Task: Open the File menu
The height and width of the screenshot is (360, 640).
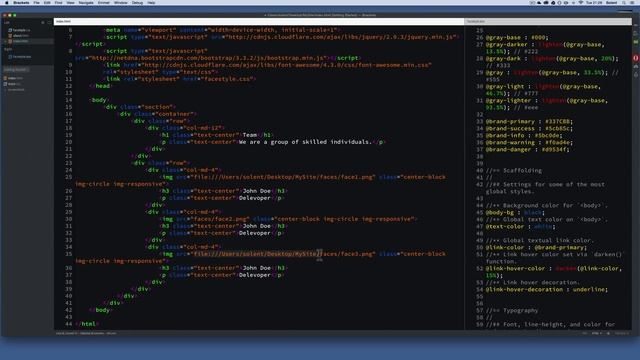Action: (x=37, y=3)
